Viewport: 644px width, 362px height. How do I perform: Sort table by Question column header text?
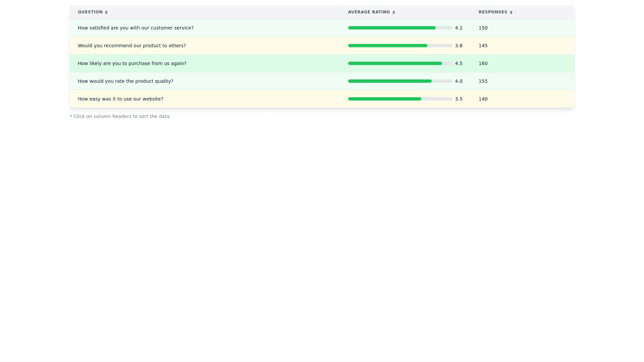[90, 12]
